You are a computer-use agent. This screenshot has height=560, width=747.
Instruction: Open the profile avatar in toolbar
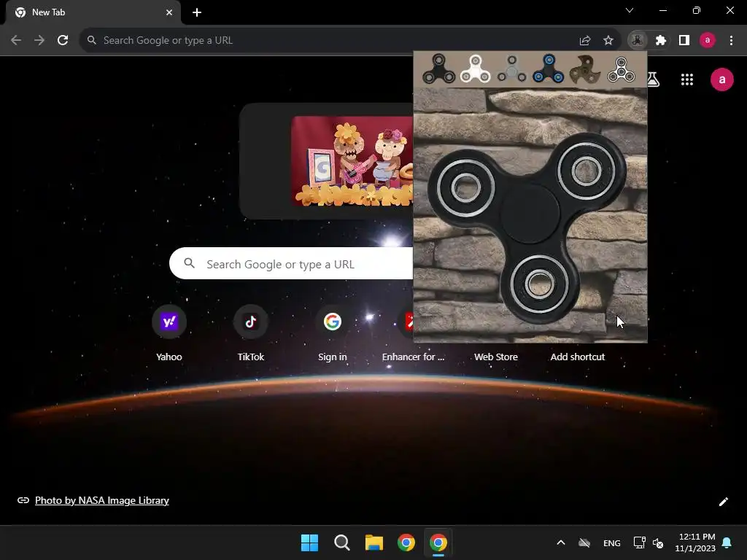[708, 41]
